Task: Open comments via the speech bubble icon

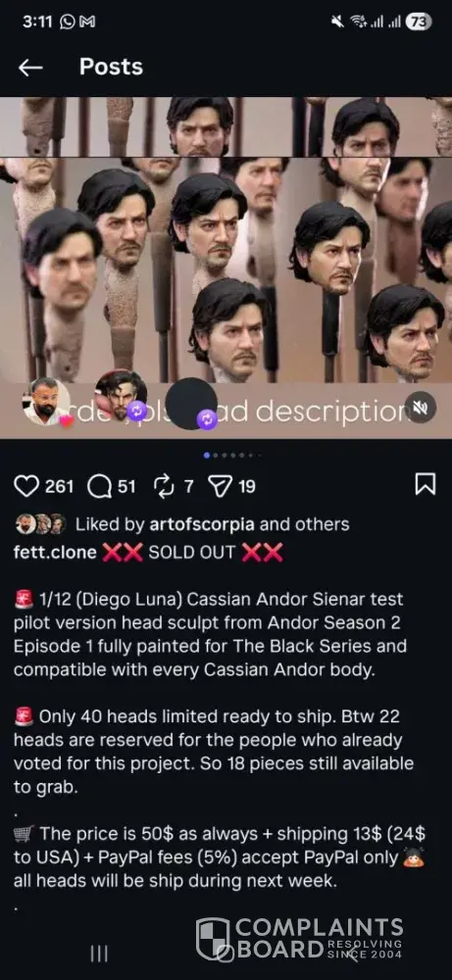Action: (x=99, y=486)
